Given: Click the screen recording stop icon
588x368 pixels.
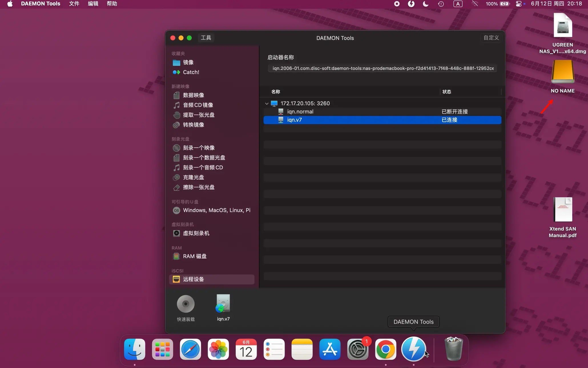Looking at the screenshot, I should [x=397, y=4].
